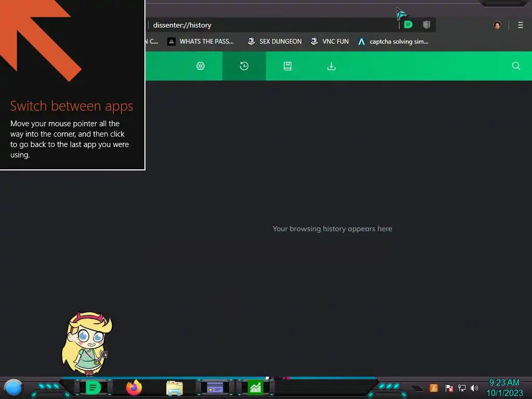Click the 9:23 AM taskbar clock
532x399 pixels.
pos(504,388)
